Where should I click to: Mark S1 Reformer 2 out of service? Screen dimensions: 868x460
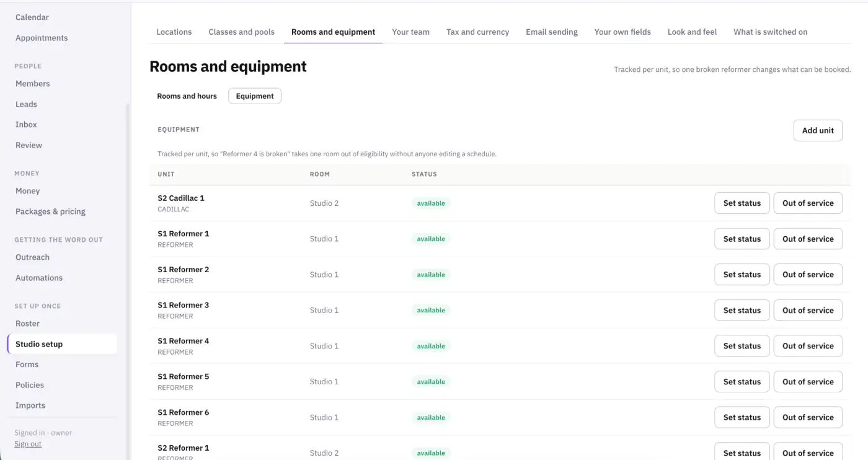tap(808, 275)
